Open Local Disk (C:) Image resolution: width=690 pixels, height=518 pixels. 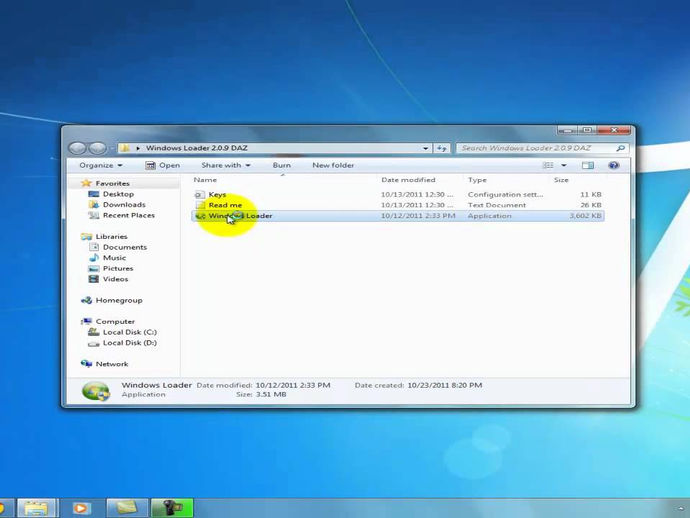point(130,332)
